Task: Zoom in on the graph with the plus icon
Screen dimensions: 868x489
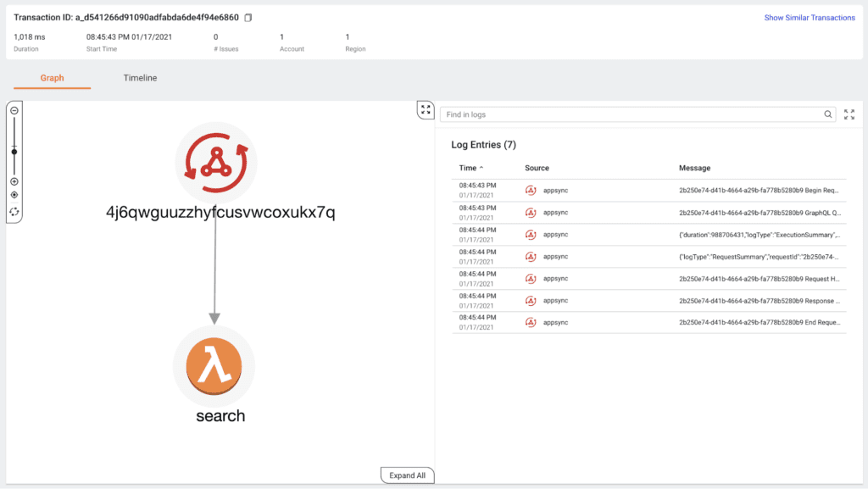Action: (14, 181)
